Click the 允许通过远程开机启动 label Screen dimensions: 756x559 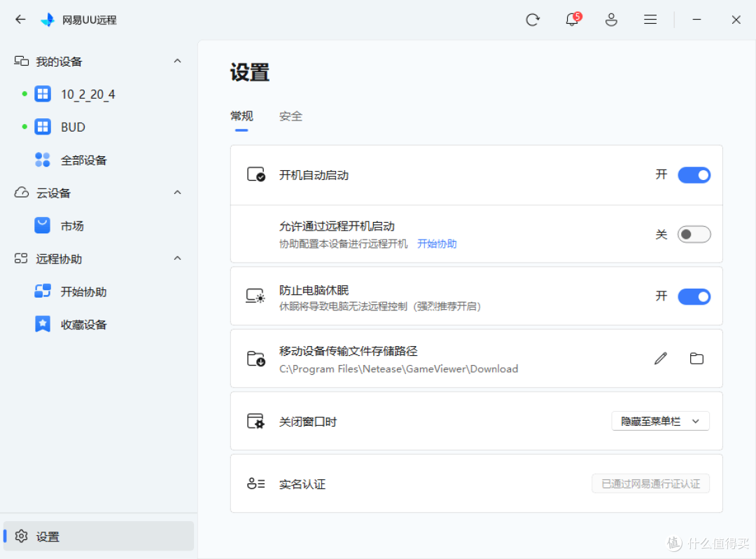[x=337, y=226]
